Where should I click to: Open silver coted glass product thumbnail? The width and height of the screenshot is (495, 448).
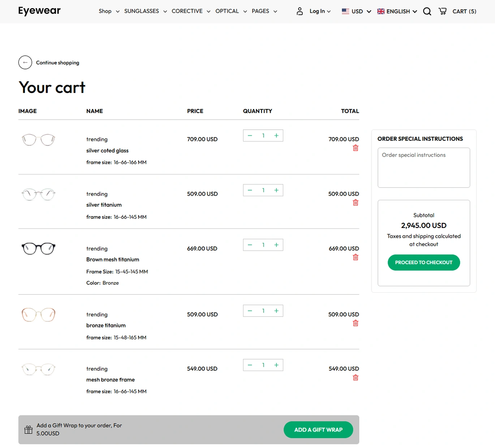pos(38,139)
